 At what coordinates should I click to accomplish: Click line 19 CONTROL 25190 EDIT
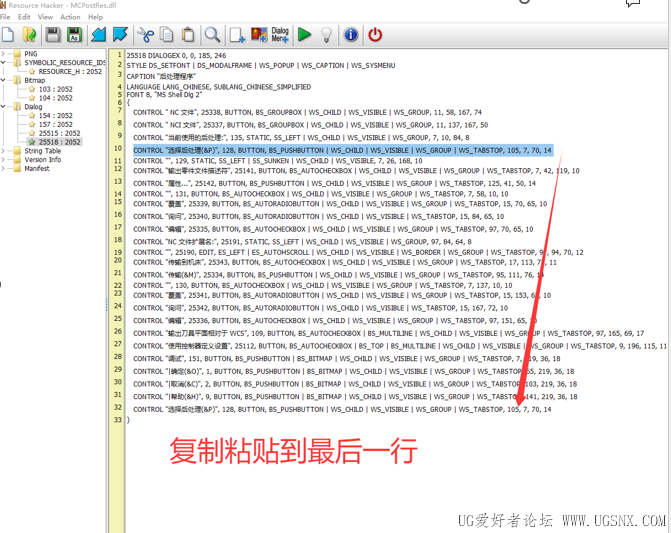point(358,252)
